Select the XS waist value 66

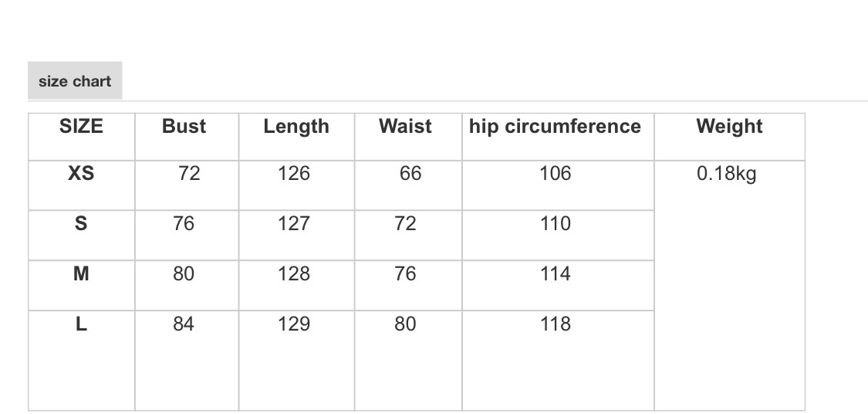coord(410,174)
